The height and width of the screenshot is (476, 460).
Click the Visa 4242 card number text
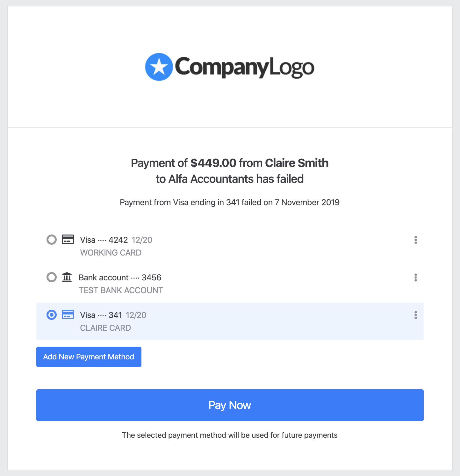[104, 240]
